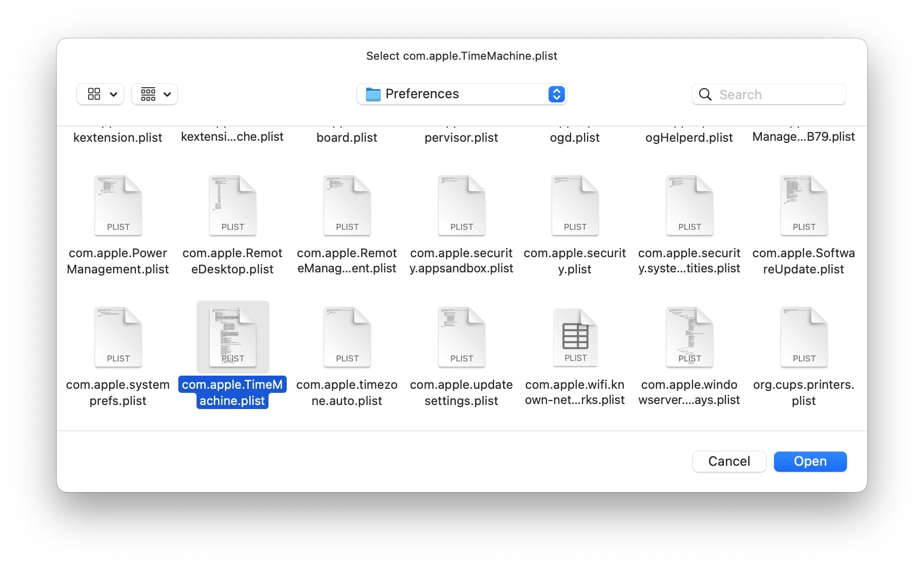
Task: Select the highlighted com.apple.TimeMachine.plist thumbnail
Action: pyautogui.click(x=233, y=337)
